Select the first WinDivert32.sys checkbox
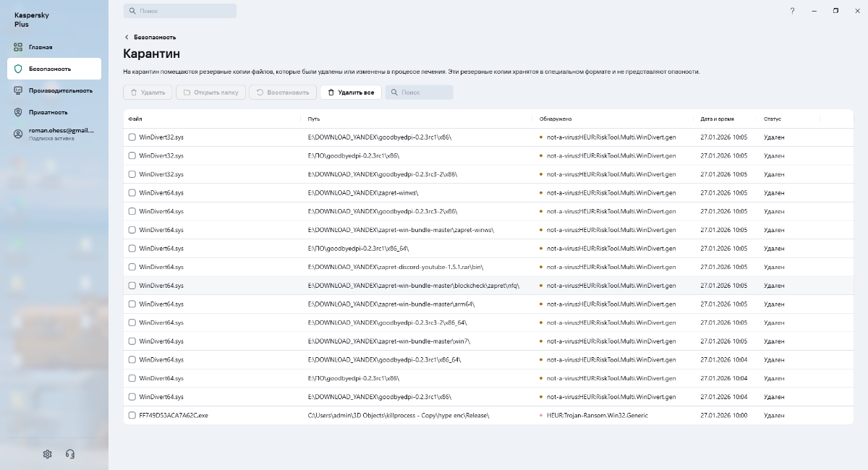The height and width of the screenshot is (470, 868). (132, 137)
